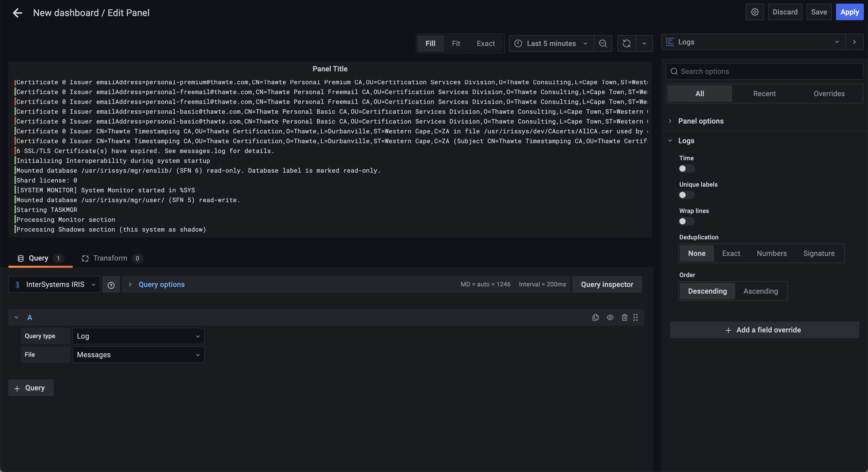Screen dimensions: 868x472
Task: Switch to the Transform tab
Action: coord(110,258)
